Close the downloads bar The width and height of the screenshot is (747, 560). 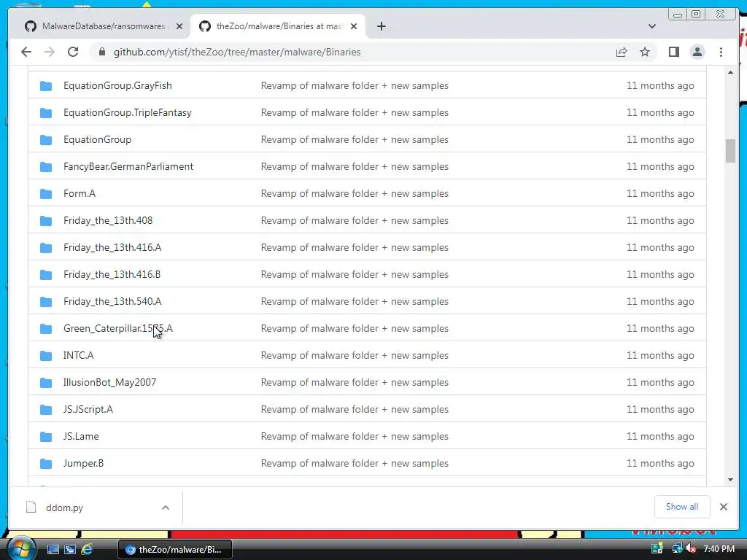(723, 507)
